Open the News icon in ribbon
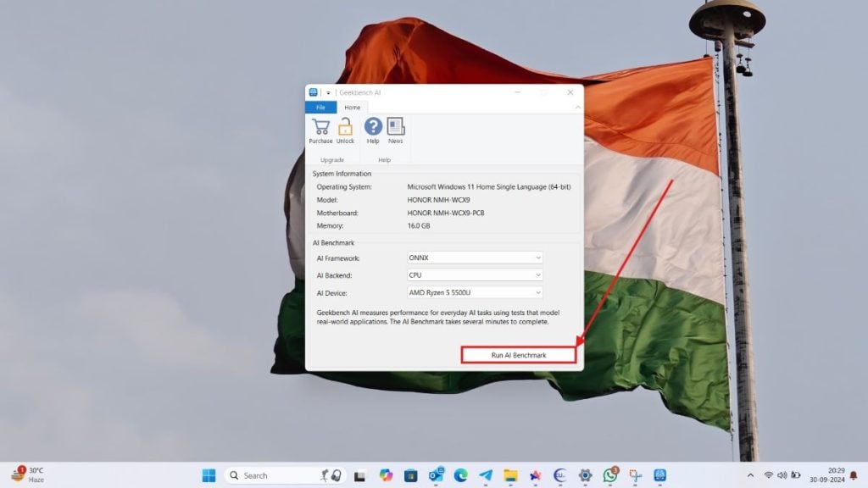Viewport: 868px width, 488px height. coord(395,127)
